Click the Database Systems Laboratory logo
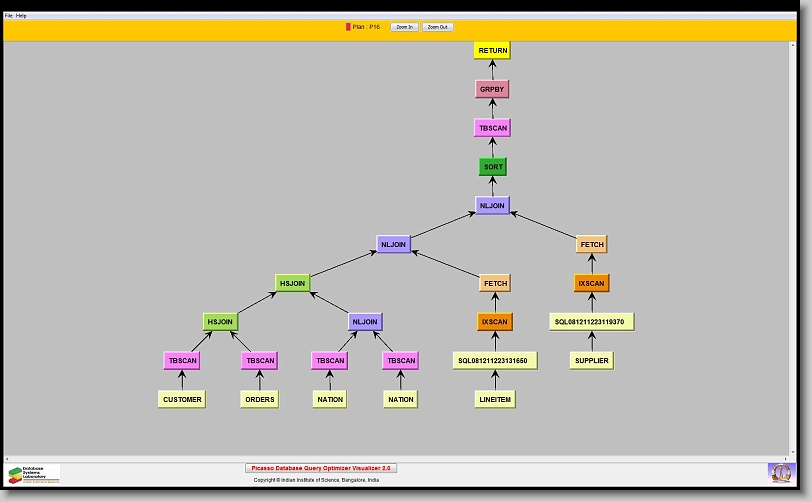 pyautogui.click(x=34, y=474)
